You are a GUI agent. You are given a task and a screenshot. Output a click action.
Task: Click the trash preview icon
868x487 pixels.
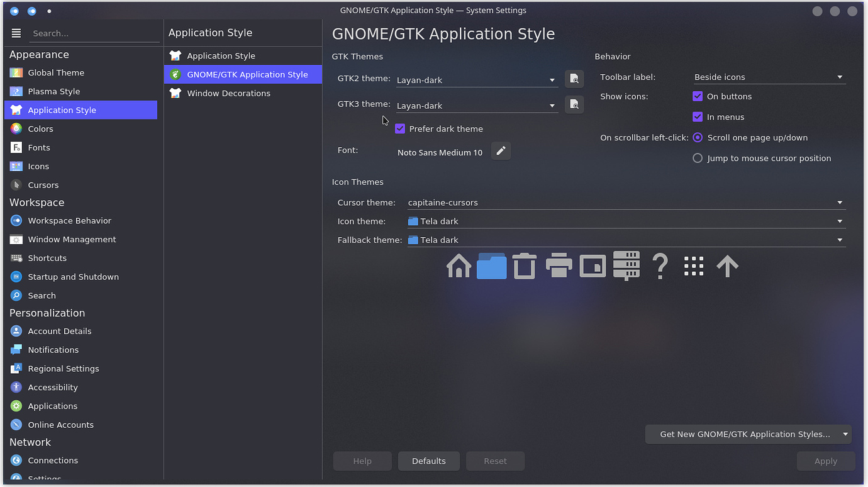[525, 266]
